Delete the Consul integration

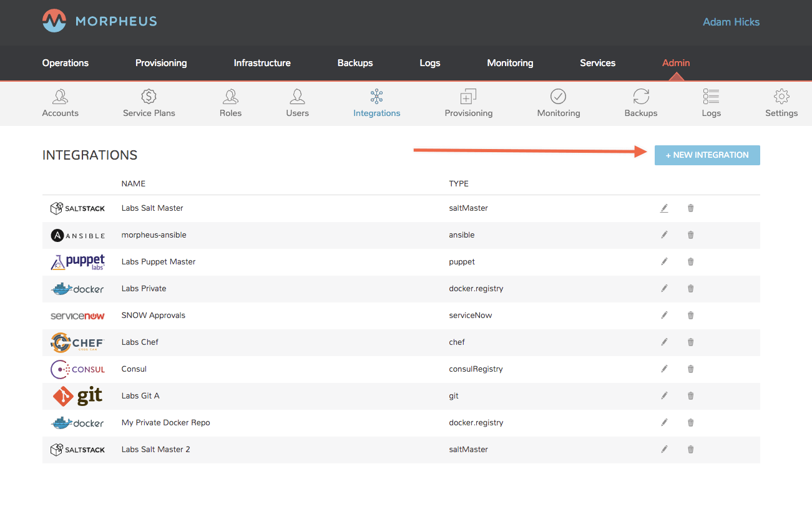tap(690, 369)
